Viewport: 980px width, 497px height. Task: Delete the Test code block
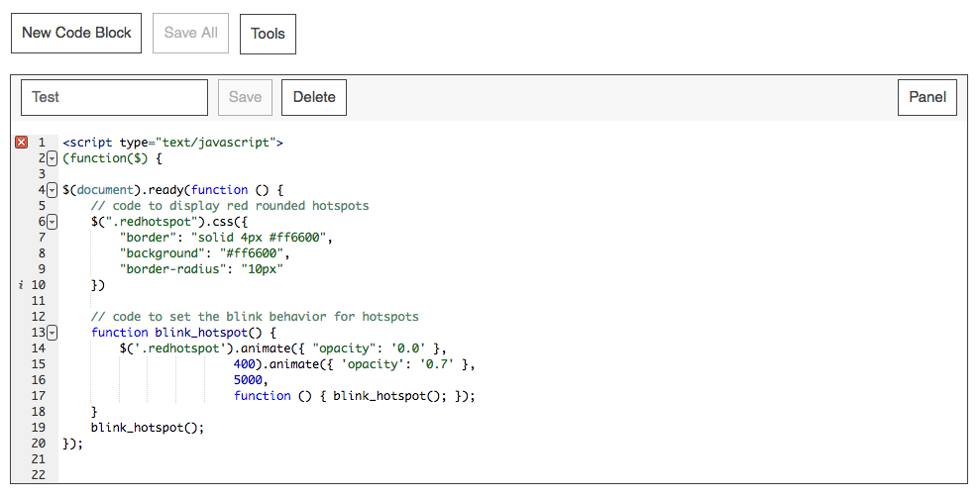click(314, 97)
